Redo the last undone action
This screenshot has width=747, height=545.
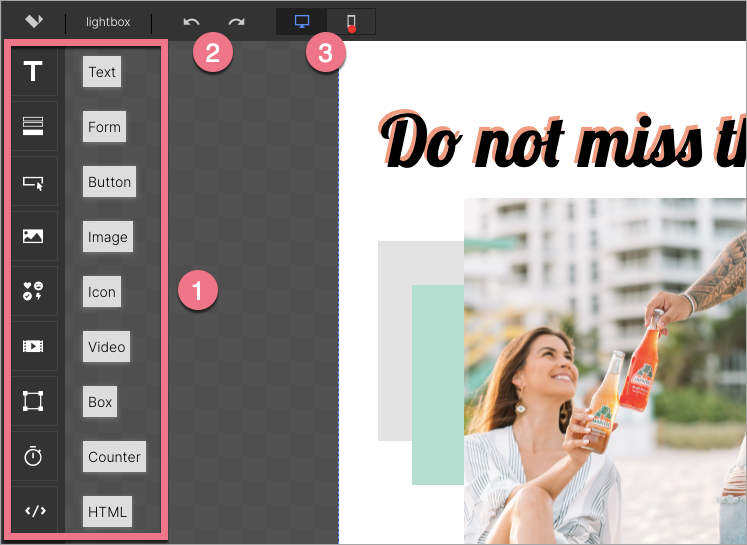pos(236,21)
